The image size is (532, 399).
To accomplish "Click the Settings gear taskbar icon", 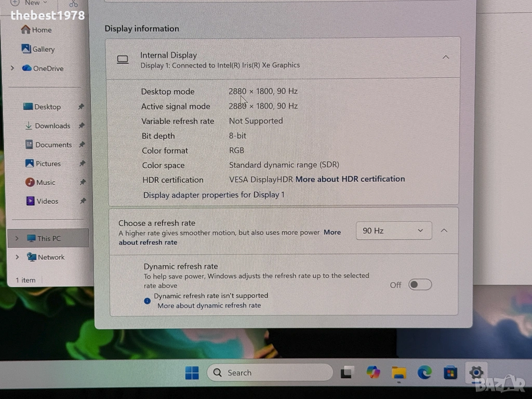I will coord(476,373).
